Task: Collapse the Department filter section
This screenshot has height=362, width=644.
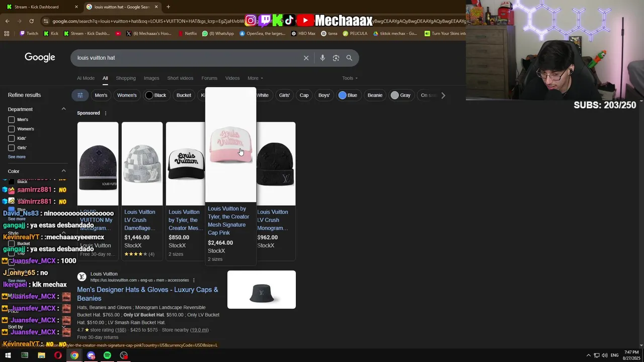Action: coord(63,109)
